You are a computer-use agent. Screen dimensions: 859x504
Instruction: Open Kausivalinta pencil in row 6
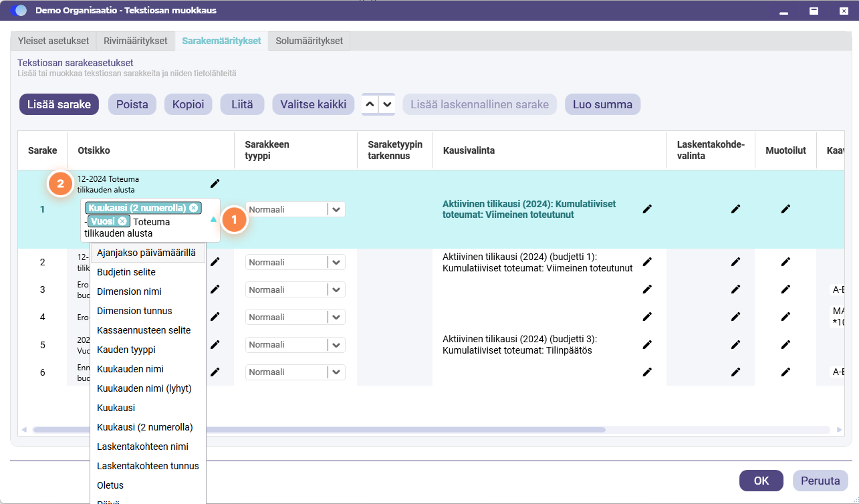[647, 372]
